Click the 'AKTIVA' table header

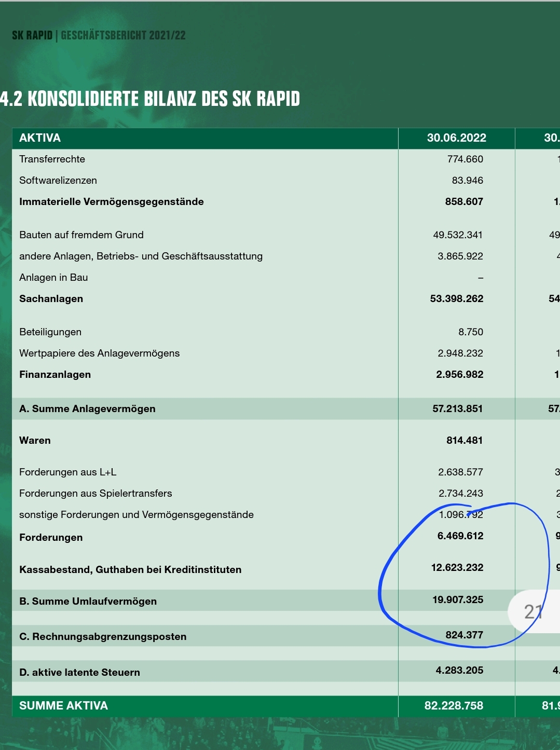coord(40,138)
